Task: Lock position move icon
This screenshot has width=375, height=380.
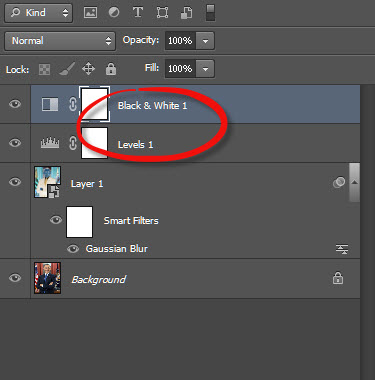Action: point(88,69)
